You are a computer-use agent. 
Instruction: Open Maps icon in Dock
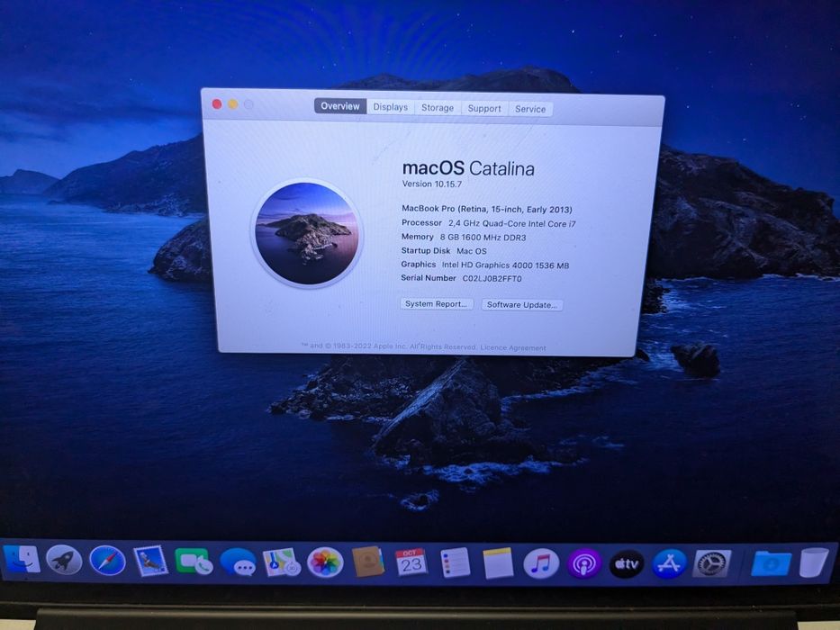click(281, 562)
